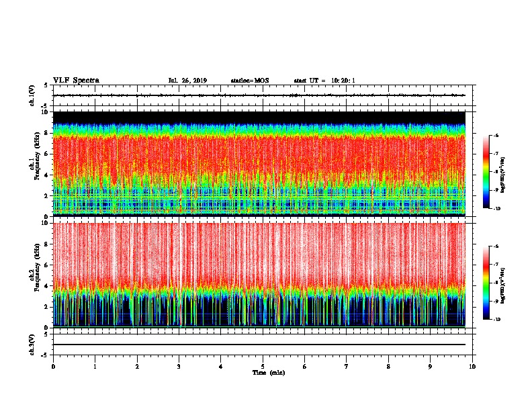Click the flat ch.3 voltage trace
The height and width of the screenshot is (411, 532).
tap(259, 345)
